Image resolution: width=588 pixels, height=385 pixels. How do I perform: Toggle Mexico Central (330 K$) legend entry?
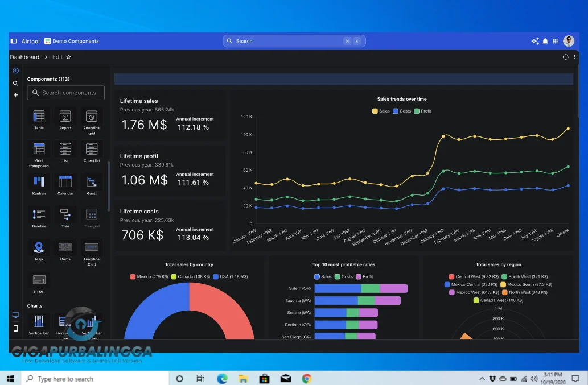coord(471,285)
